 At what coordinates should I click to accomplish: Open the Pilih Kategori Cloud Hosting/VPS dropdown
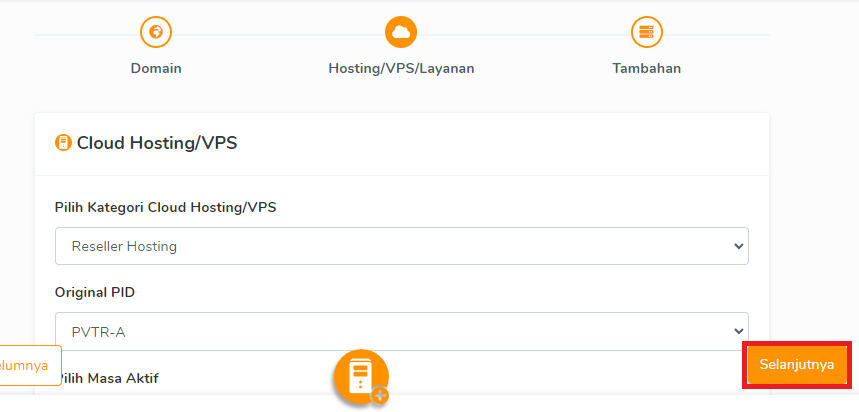point(400,245)
